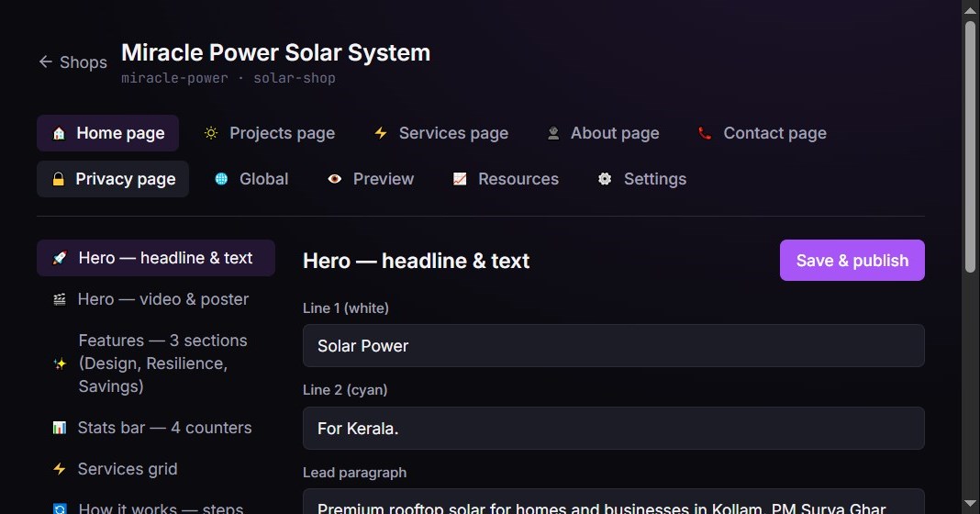The height and width of the screenshot is (514, 980).
Task: Click the clapperboard icon in Hero video item
Action: click(60, 299)
